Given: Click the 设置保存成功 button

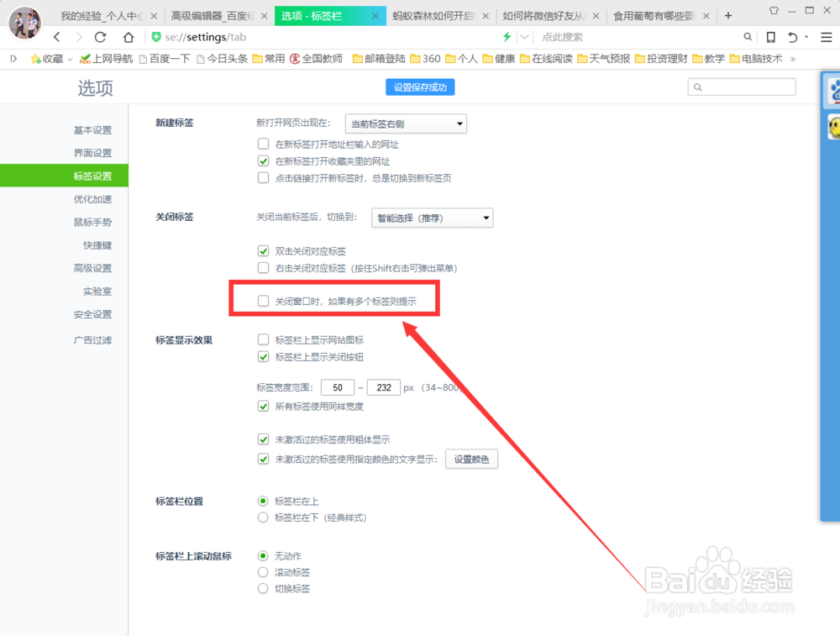Looking at the screenshot, I should coord(420,87).
